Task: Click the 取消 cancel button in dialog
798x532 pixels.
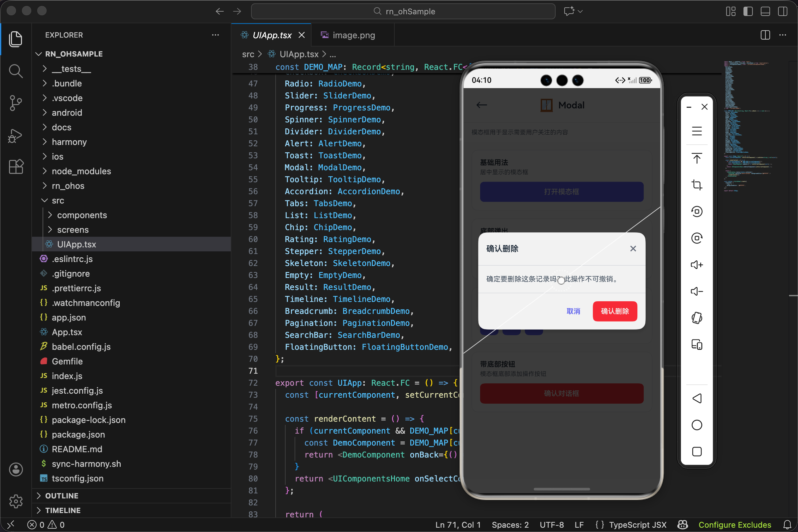Action: coord(573,311)
